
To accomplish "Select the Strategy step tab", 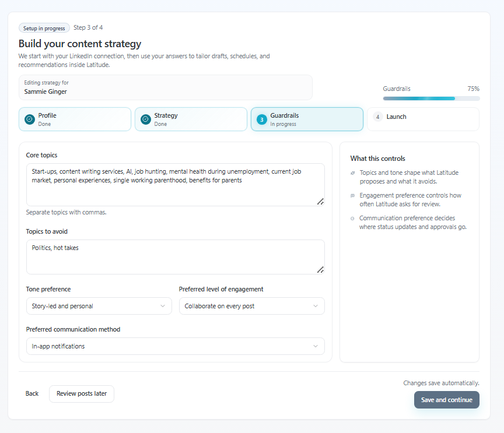I will [x=191, y=119].
